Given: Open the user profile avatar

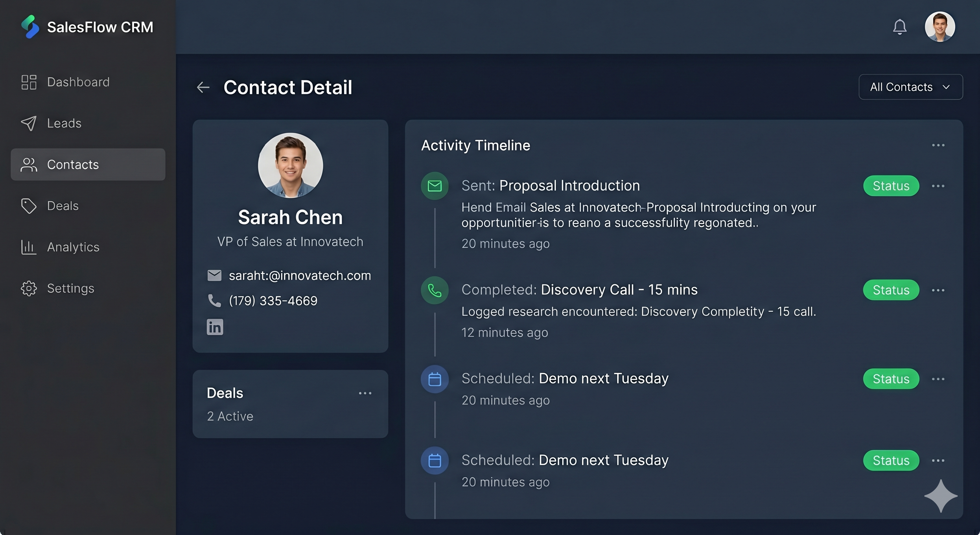Looking at the screenshot, I should point(940,27).
